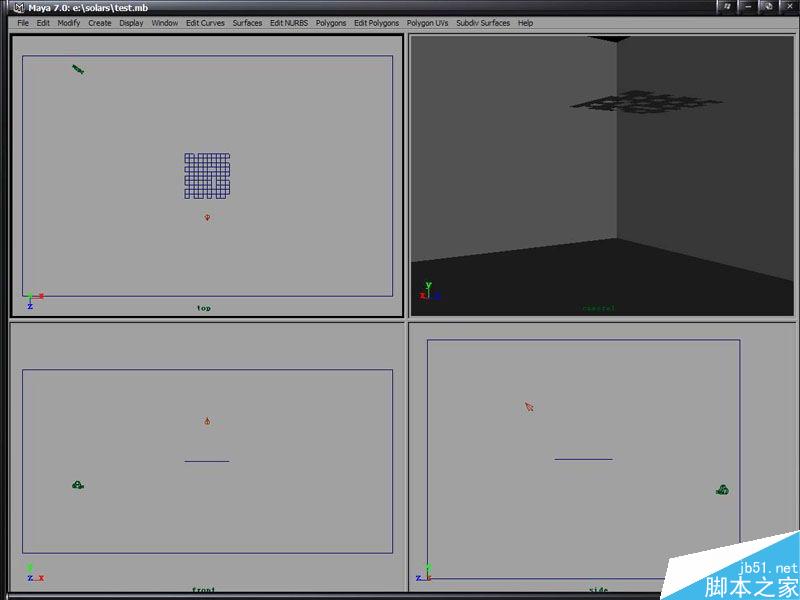
Task: Select the camera icon in the side viewport
Action: (x=722, y=489)
